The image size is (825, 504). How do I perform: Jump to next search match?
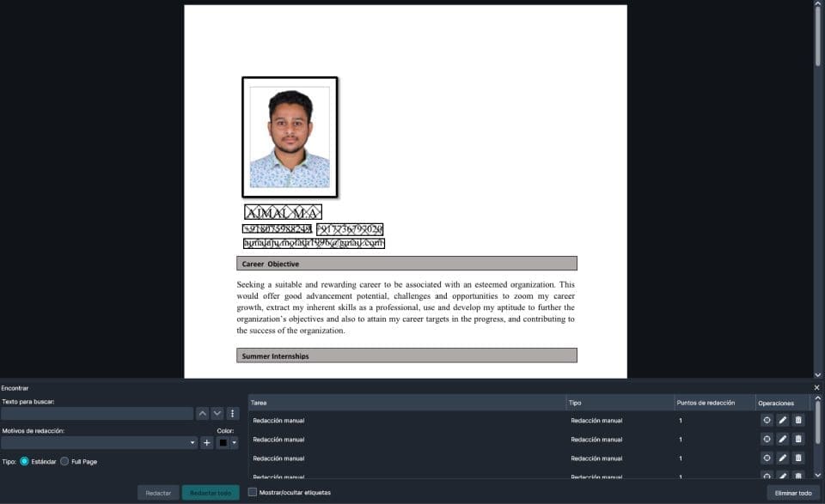click(x=217, y=413)
